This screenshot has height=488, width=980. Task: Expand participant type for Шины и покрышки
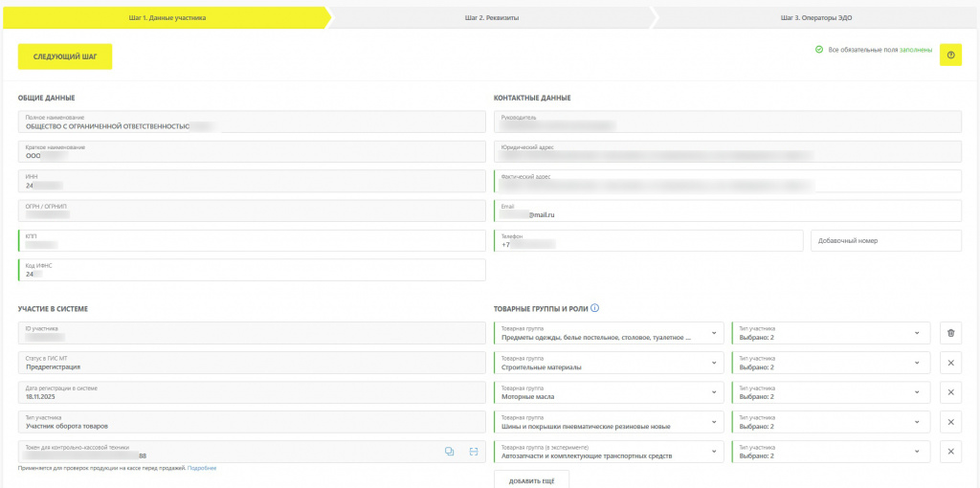tap(832, 422)
